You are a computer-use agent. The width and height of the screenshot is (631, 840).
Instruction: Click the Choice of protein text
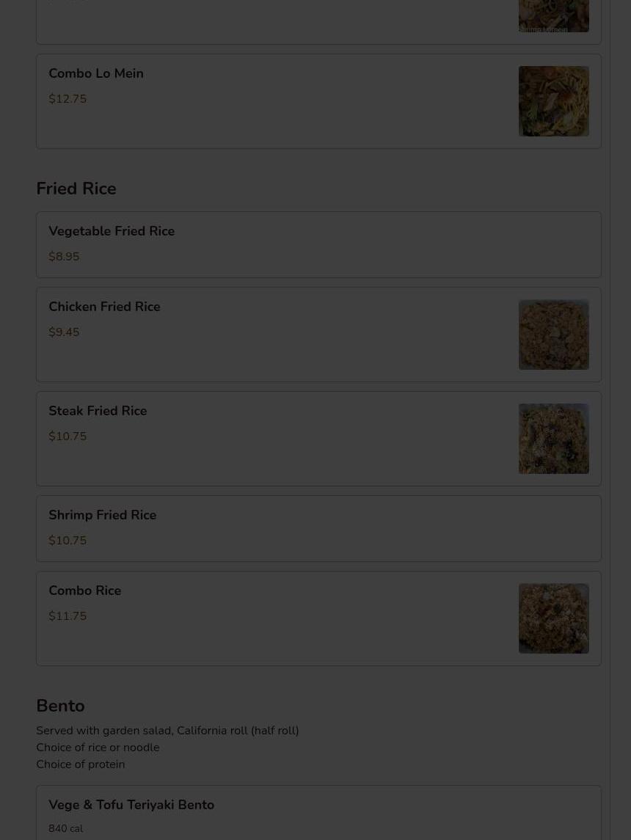point(81,764)
